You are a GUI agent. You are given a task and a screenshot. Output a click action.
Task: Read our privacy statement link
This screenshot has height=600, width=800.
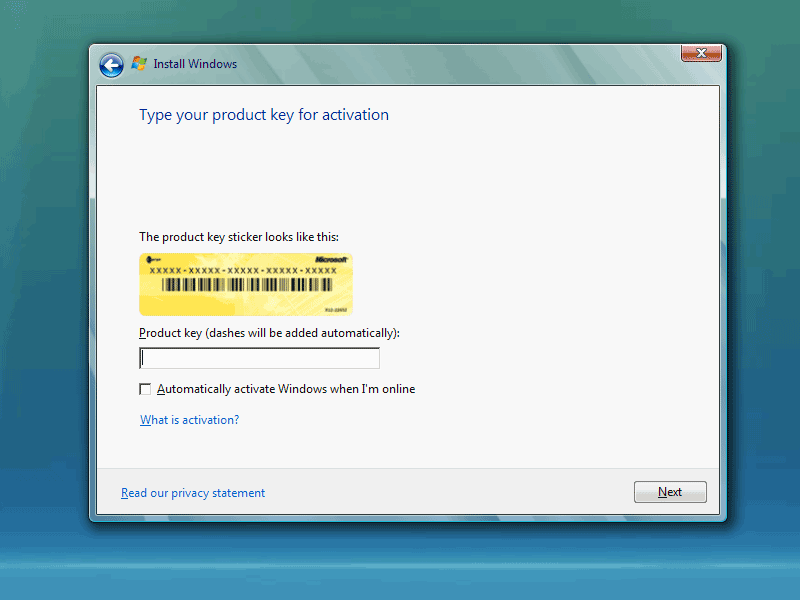point(193,493)
